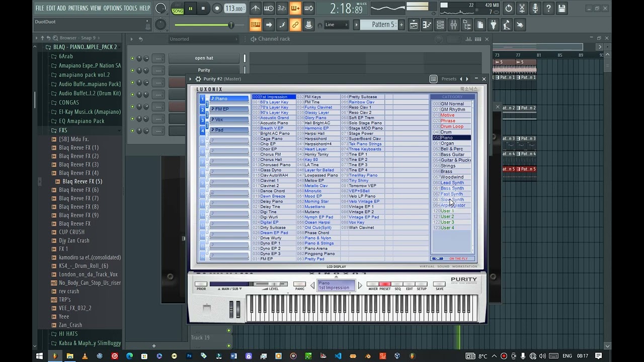Click the browser search magnifier icon
Viewport: 644px width, 362px height.
pos(55,38)
